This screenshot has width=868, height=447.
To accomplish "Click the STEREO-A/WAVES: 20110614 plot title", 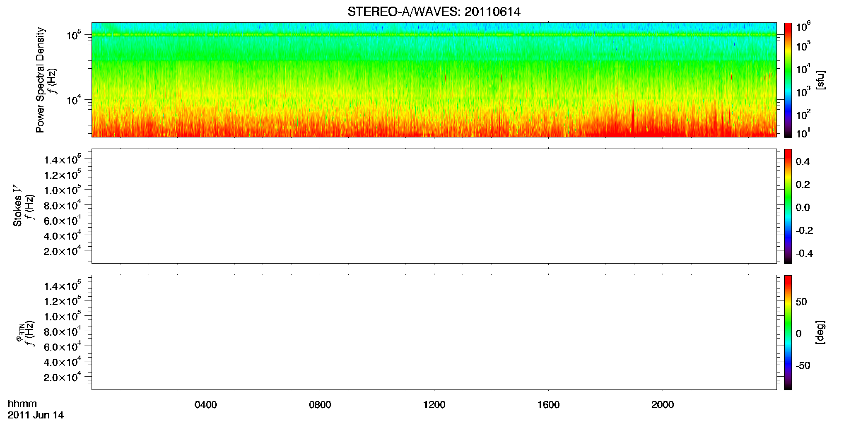I will [434, 12].
